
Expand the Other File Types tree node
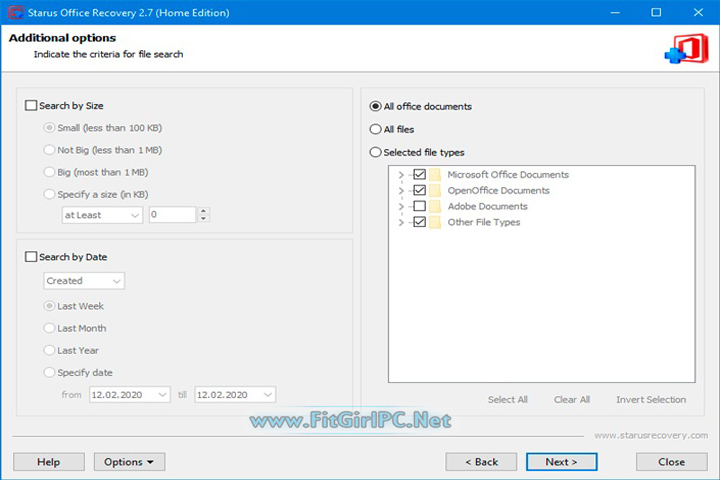pos(401,223)
